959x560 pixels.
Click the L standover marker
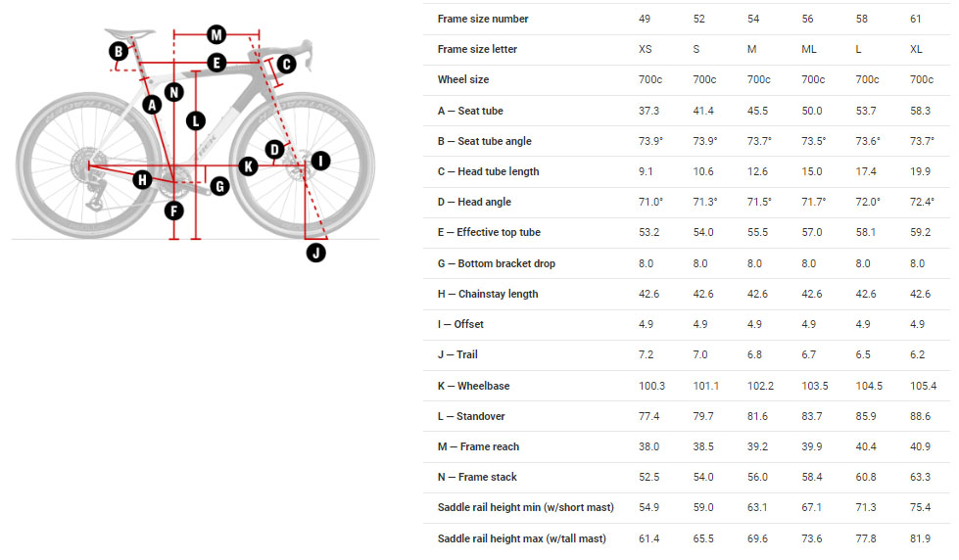[x=196, y=121]
